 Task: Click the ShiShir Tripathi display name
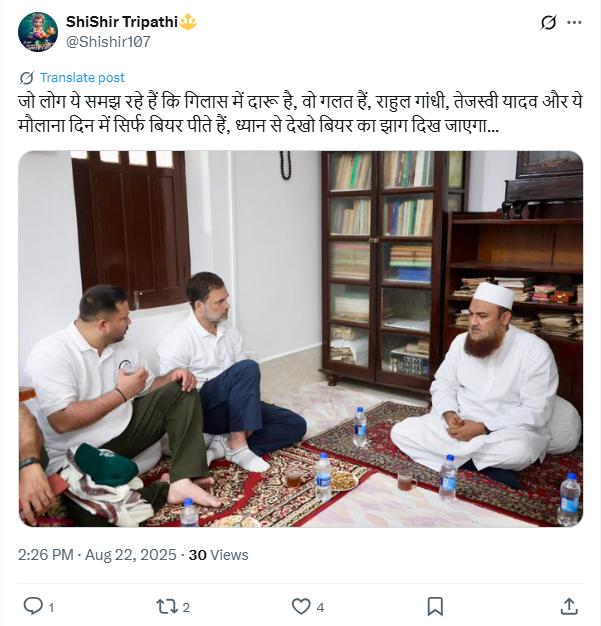tap(121, 22)
